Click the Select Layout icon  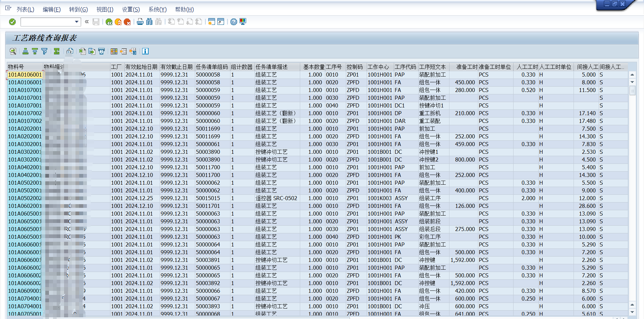click(x=123, y=51)
